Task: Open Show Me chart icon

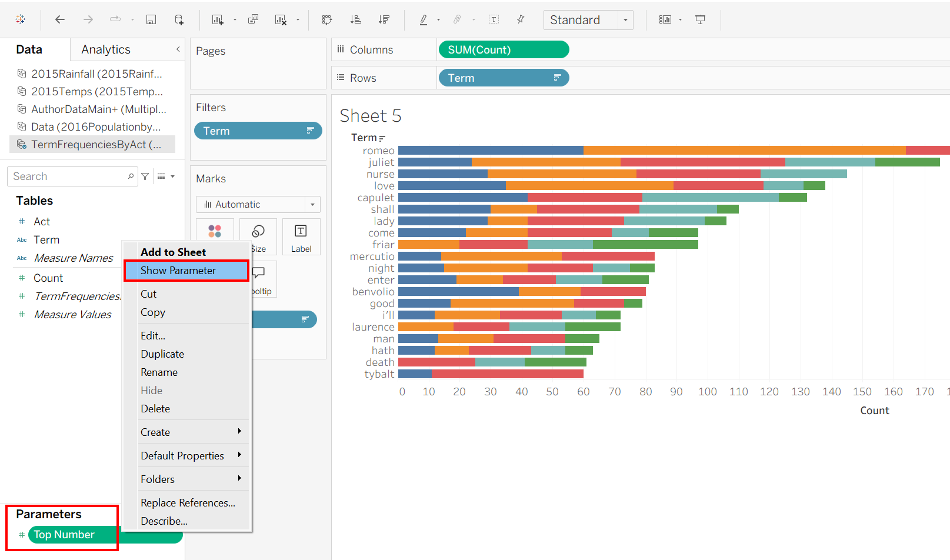Action: point(665,19)
